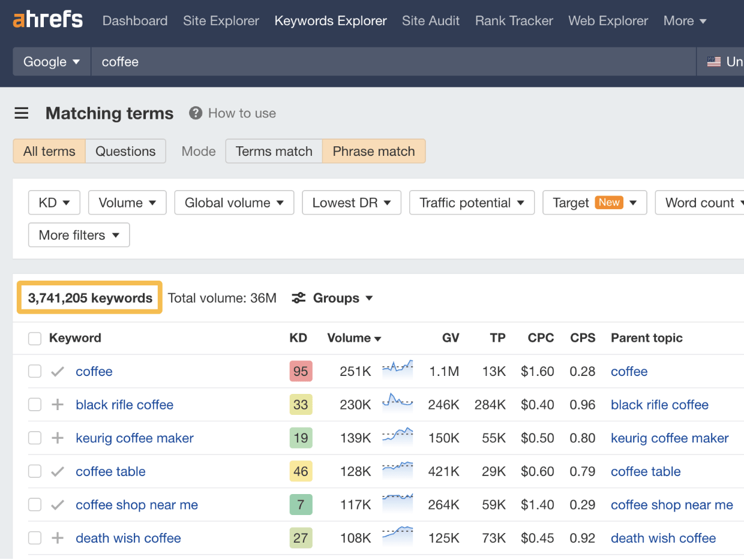Select the checkbox for the coffee row
The height and width of the screenshot is (560, 744).
(x=34, y=371)
